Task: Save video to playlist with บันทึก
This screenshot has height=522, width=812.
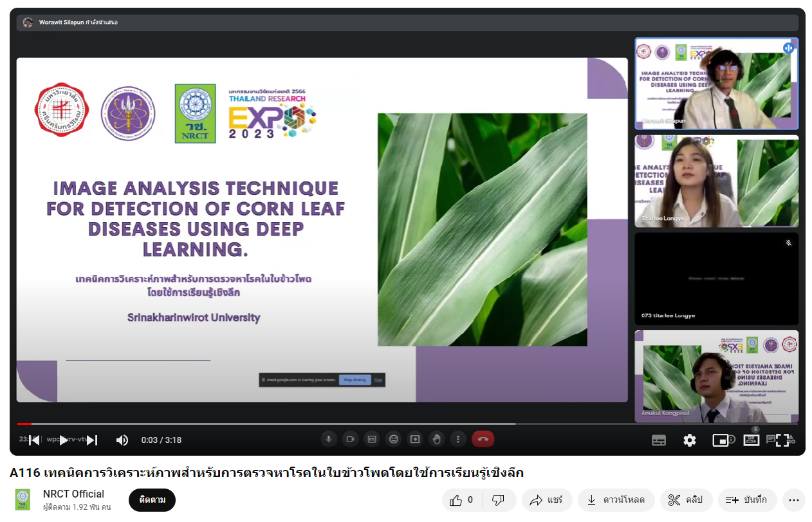Action: click(x=746, y=500)
